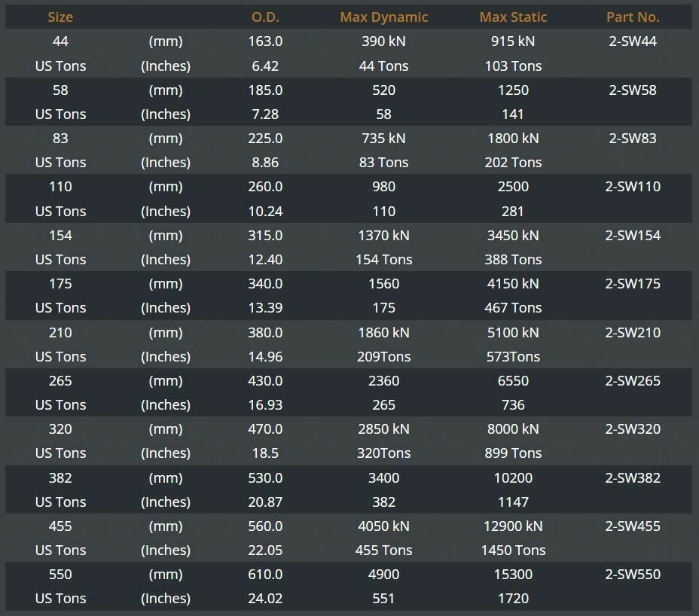699x616 pixels.
Task: Click the Max Static column header
Action: click(513, 17)
